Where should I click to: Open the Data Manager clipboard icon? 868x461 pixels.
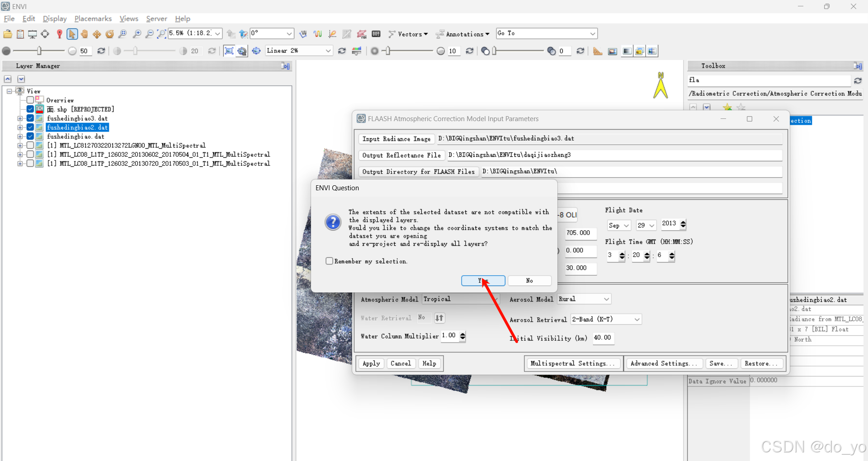pyautogui.click(x=20, y=34)
